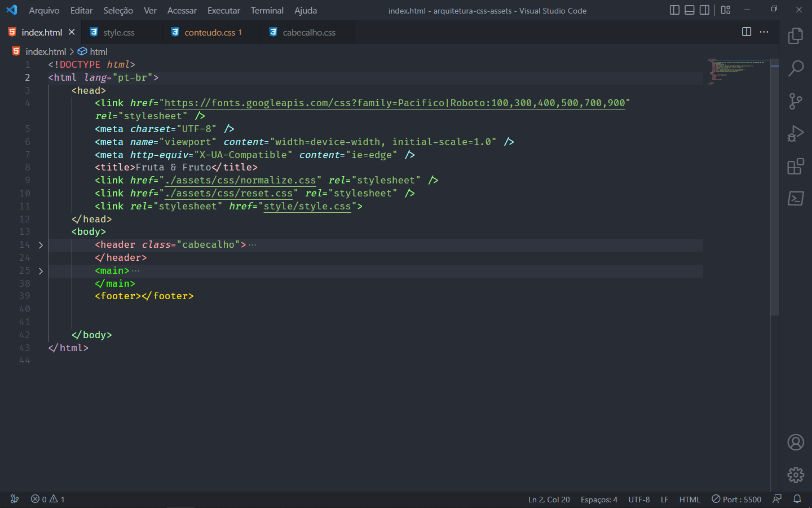The image size is (812, 508).
Task: Open the Arquivo menu
Action: 44,10
